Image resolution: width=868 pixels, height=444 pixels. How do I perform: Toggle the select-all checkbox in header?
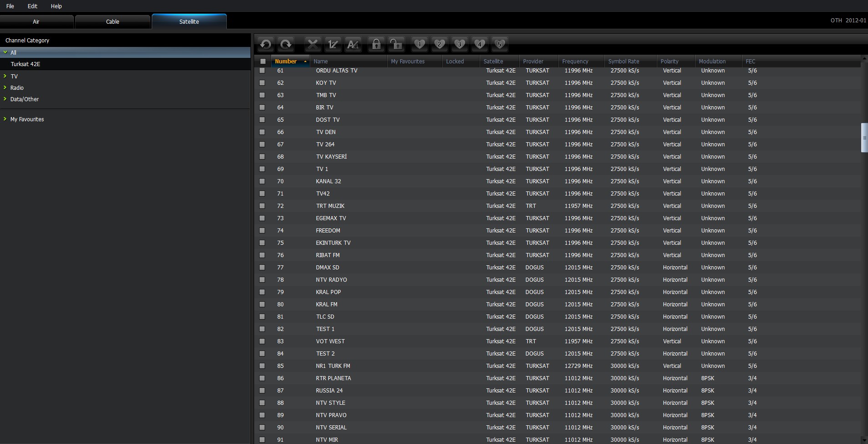pyautogui.click(x=263, y=61)
